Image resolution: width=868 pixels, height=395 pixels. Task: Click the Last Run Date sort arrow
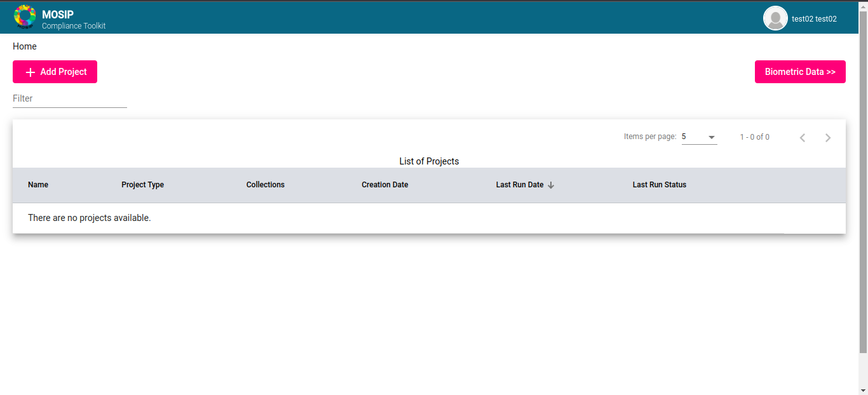pyautogui.click(x=551, y=185)
